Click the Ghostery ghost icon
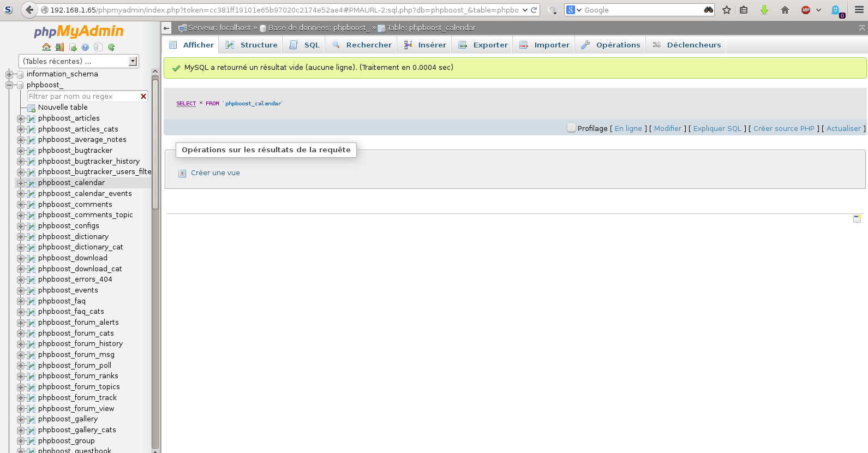868x453 pixels. coord(835,10)
